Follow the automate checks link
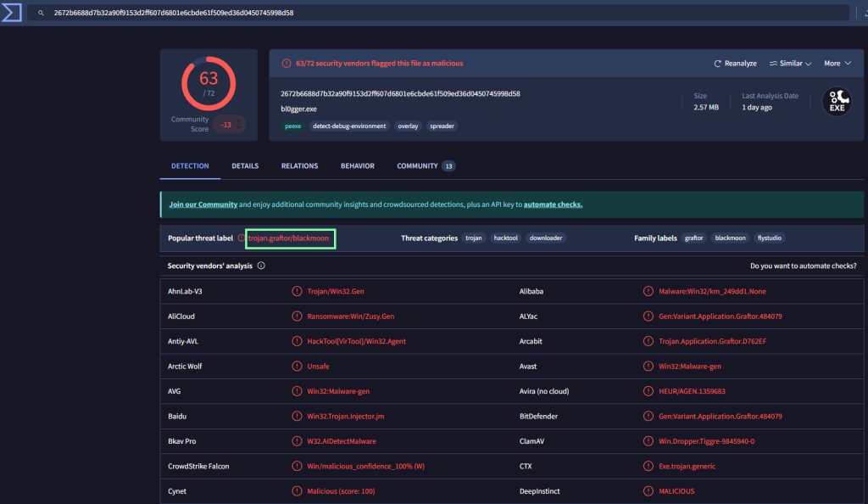 point(553,204)
